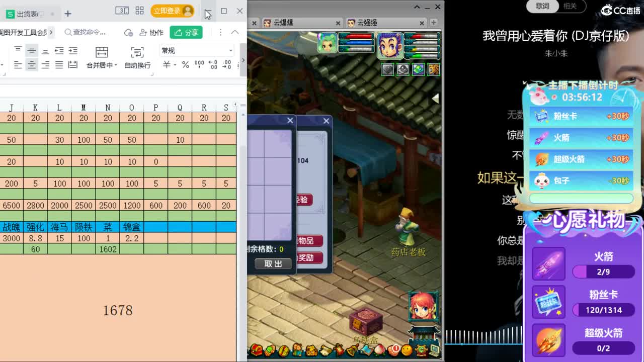
Task: Click cell 1602 in column N
Action: [108, 249]
